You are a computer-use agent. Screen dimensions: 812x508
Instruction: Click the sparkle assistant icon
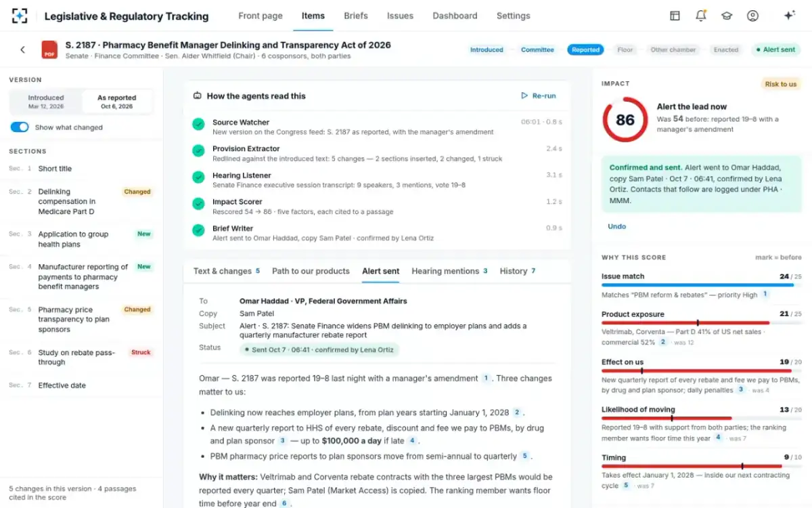(x=789, y=16)
